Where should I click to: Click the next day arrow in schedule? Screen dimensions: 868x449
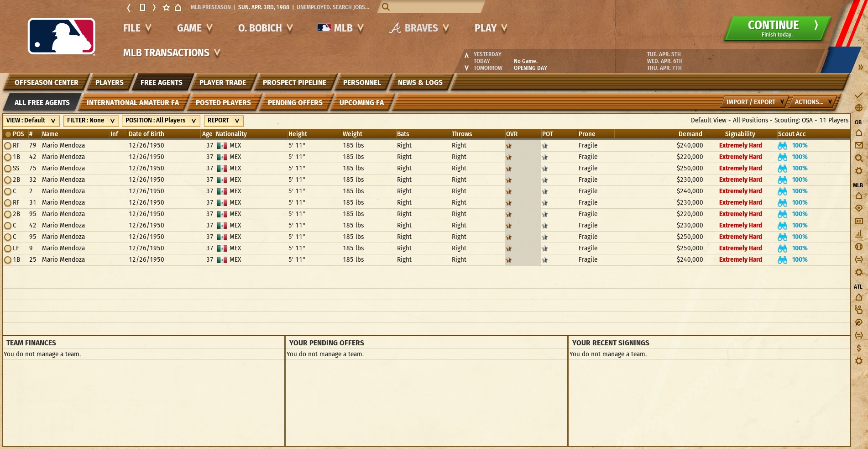coord(466,68)
